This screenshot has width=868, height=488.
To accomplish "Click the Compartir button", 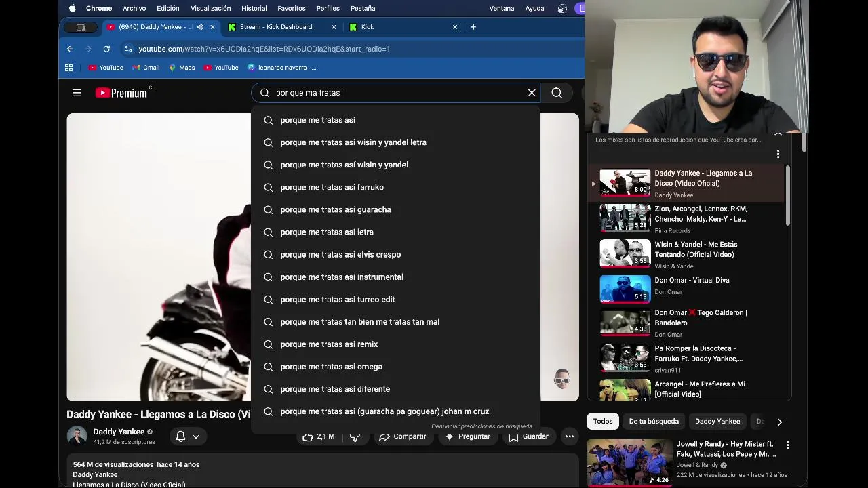I will pyautogui.click(x=402, y=436).
